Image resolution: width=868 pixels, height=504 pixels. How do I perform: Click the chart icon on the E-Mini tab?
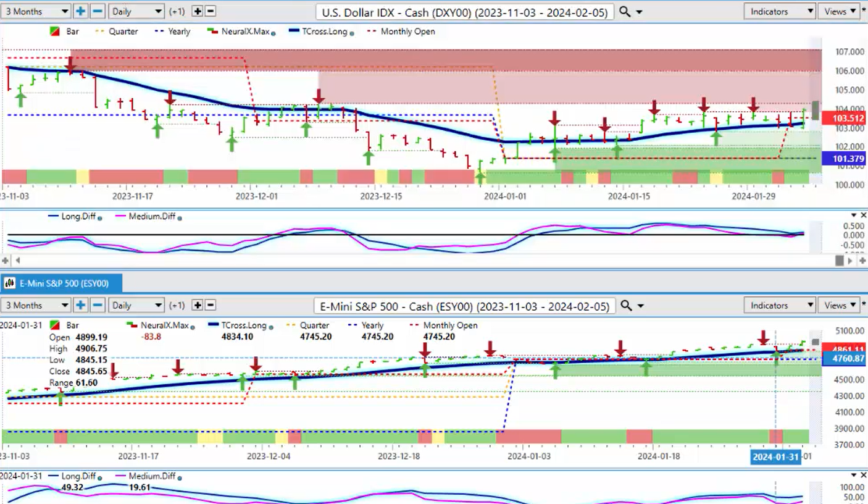(x=10, y=283)
